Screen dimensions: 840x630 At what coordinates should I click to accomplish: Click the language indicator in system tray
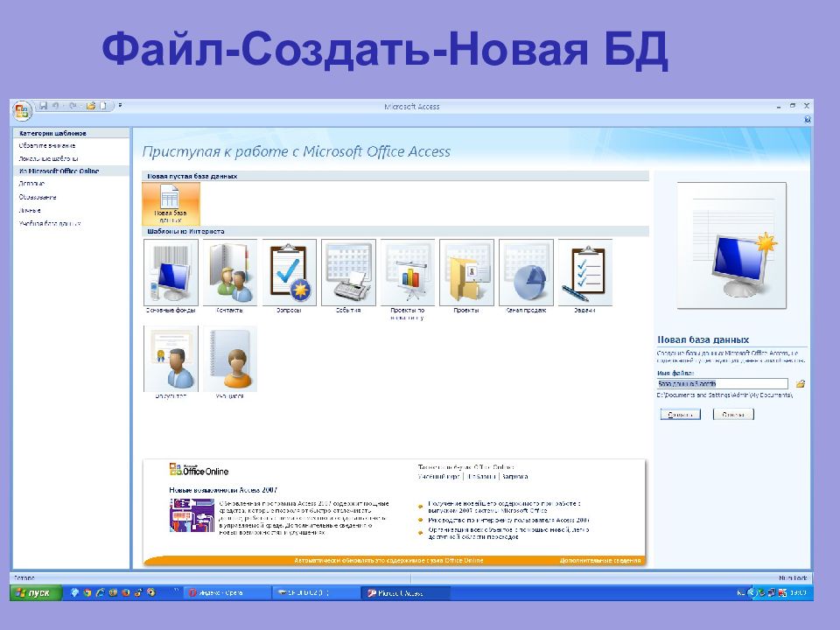tap(740, 592)
